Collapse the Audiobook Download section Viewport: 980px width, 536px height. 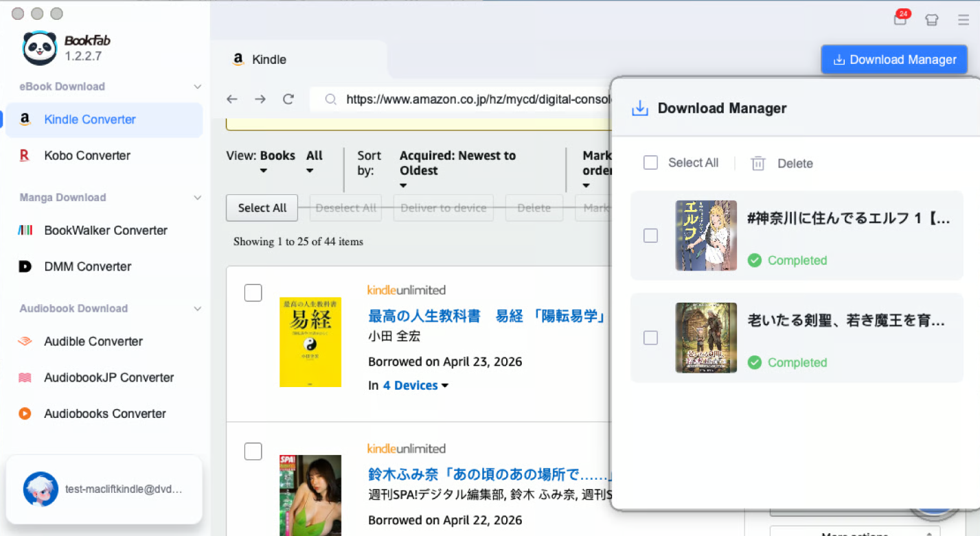[x=197, y=309]
